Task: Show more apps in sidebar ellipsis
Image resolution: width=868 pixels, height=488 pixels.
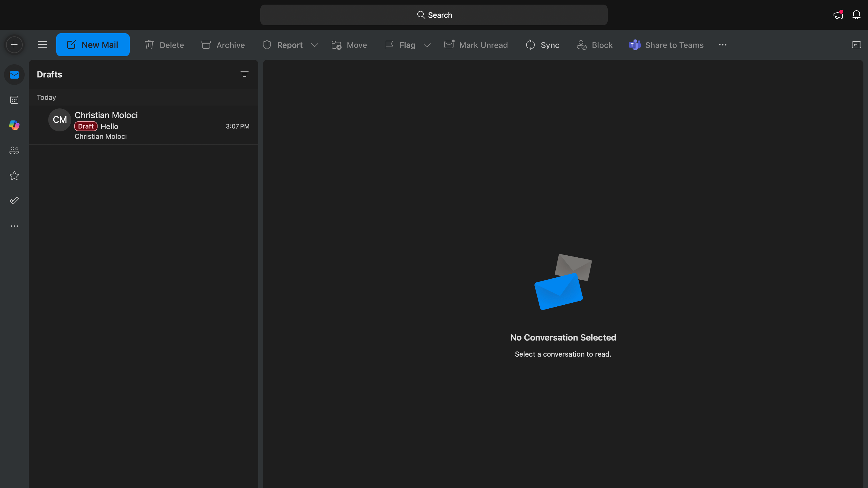Action: click(x=14, y=226)
